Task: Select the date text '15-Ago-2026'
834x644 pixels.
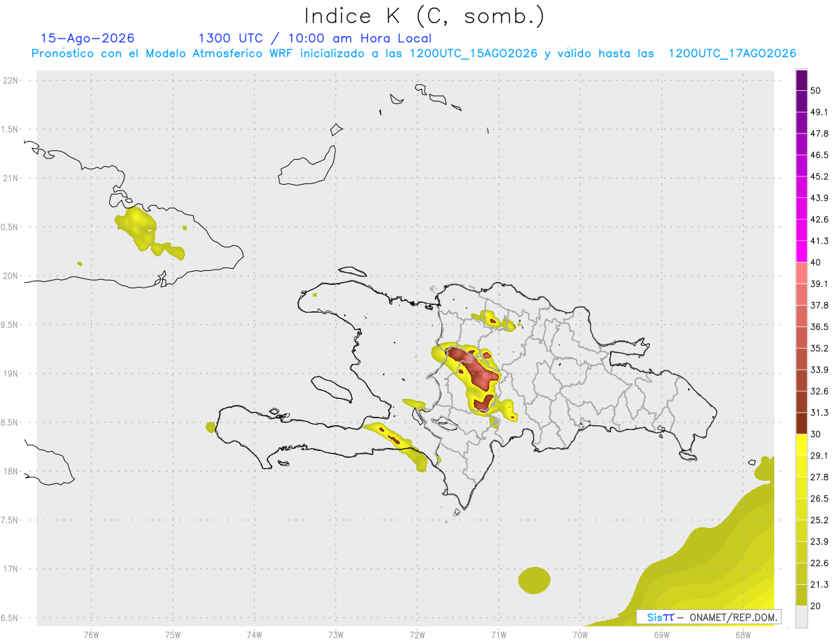Action: [x=88, y=38]
